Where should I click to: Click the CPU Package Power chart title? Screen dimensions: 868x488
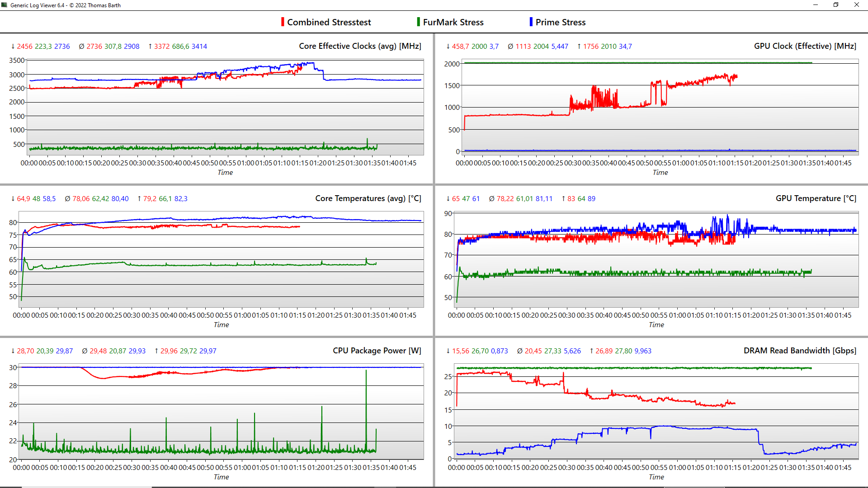[377, 351]
